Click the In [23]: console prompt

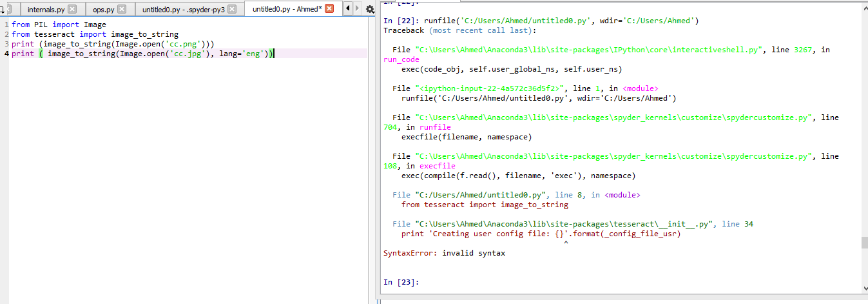coord(401,282)
